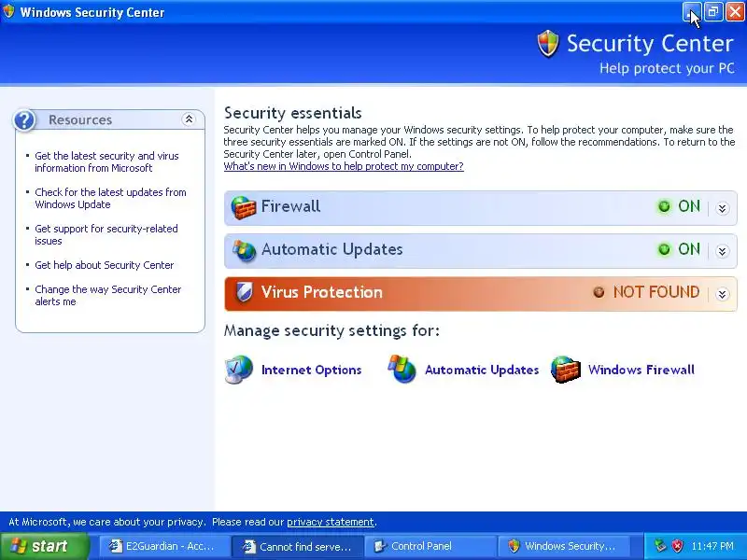The width and height of the screenshot is (747, 560).
Task: Open What's new in Windows link
Action: (x=344, y=166)
